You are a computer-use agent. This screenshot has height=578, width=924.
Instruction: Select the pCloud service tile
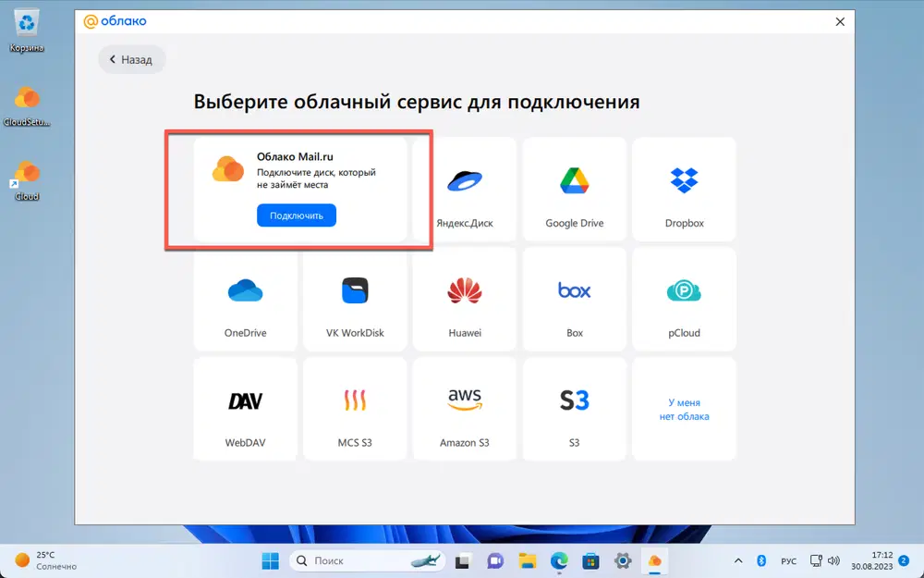(684, 299)
